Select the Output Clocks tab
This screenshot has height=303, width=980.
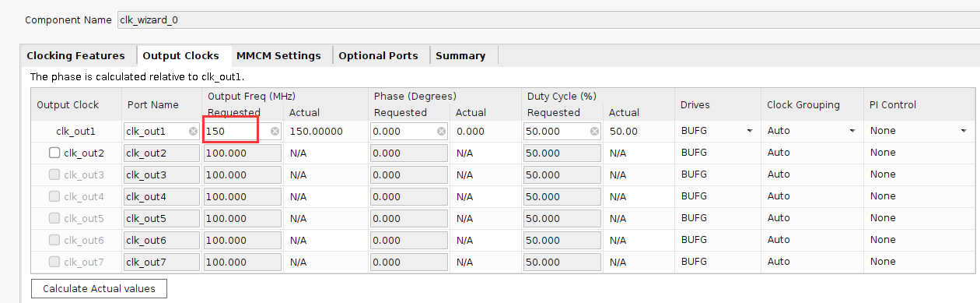point(181,55)
